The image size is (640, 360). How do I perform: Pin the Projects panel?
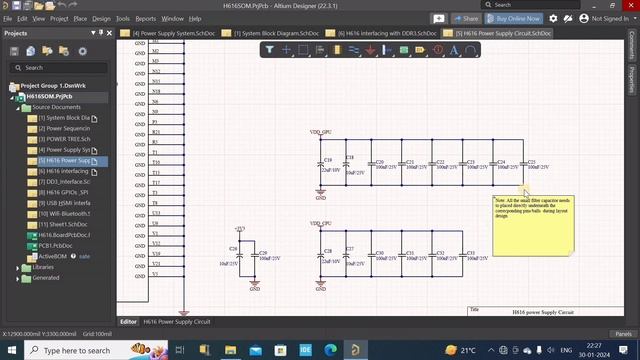pos(101,33)
